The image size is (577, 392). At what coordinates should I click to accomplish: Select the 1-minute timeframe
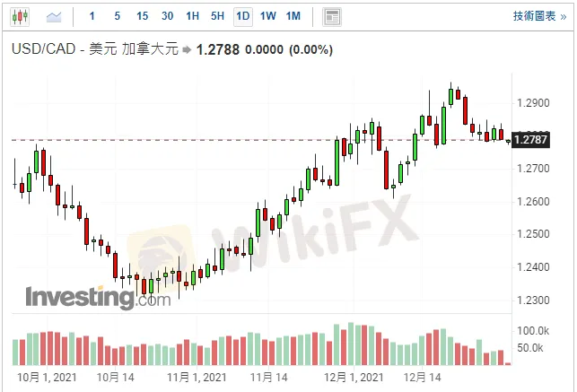(x=92, y=16)
